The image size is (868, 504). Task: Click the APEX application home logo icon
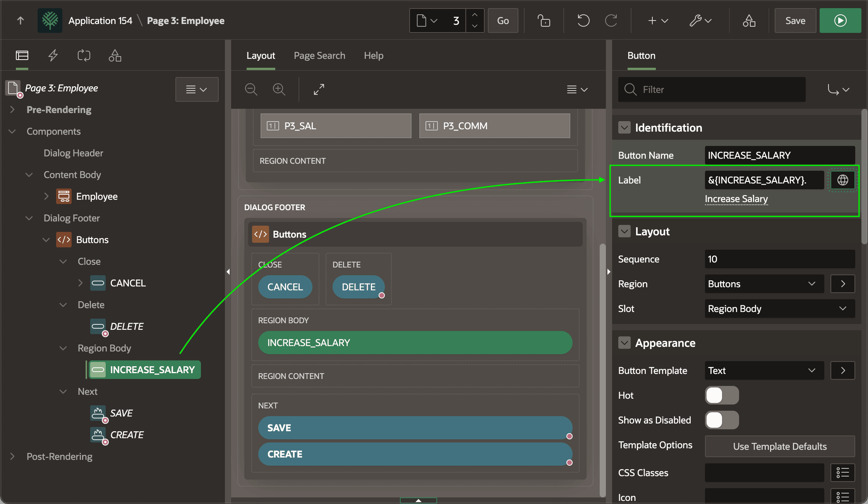(x=50, y=21)
